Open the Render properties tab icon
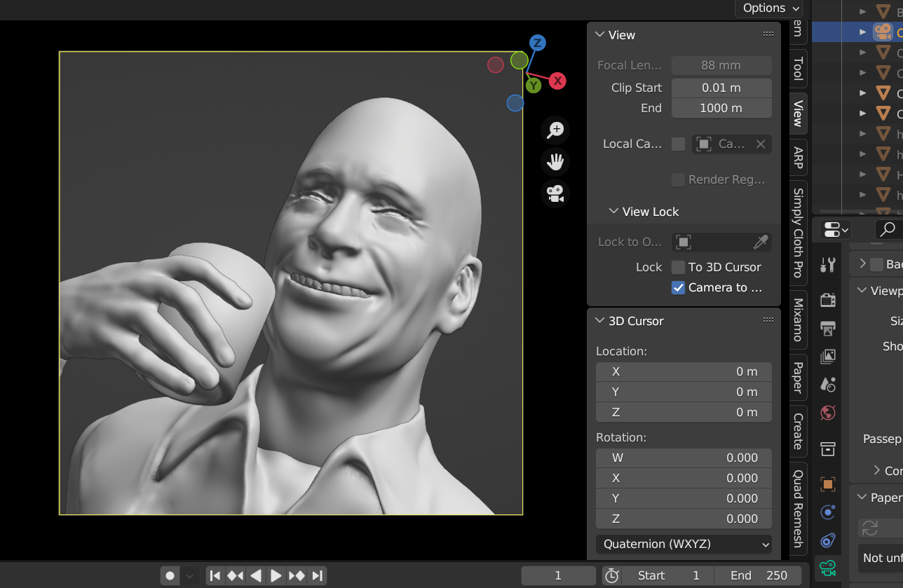The image size is (903, 588). [828, 299]
